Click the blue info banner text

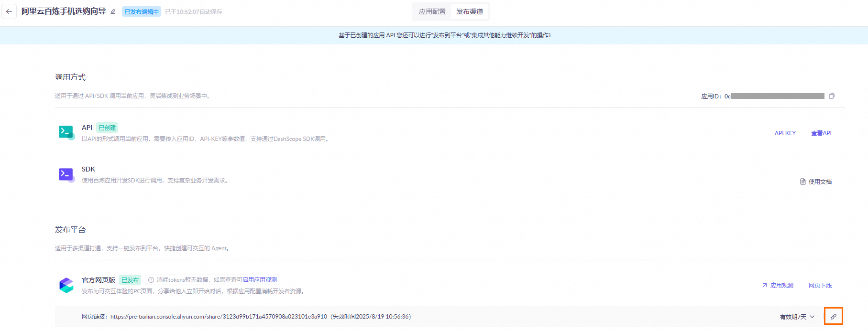(x=445, y=35)
